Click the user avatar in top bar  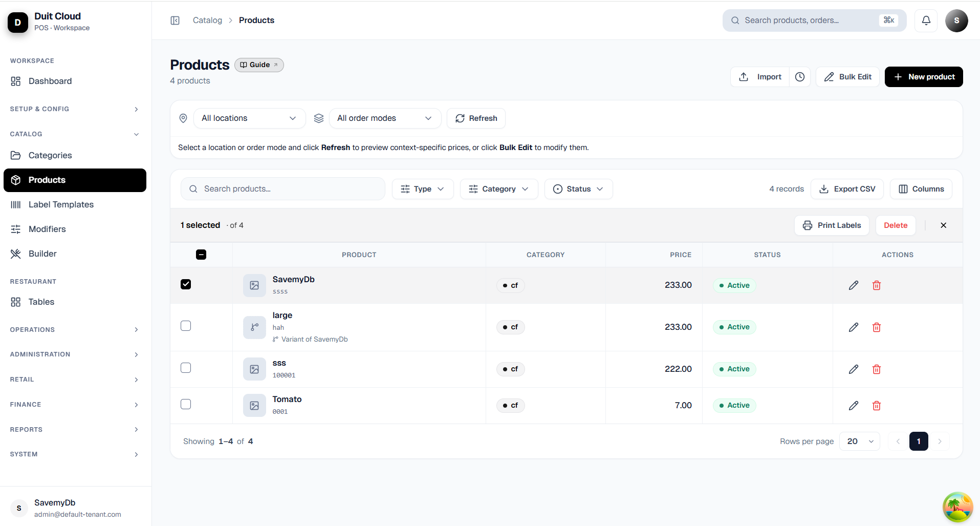[956, 20]
